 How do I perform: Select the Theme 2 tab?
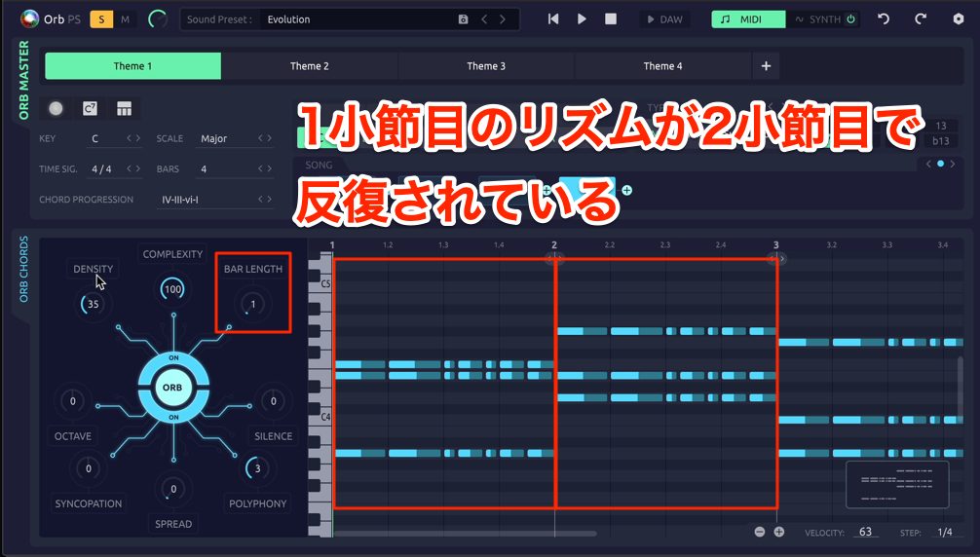310,66
